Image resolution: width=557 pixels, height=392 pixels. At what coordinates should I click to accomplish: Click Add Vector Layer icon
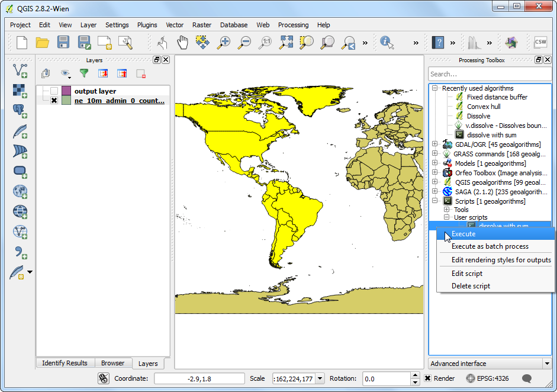click(20, 70)
